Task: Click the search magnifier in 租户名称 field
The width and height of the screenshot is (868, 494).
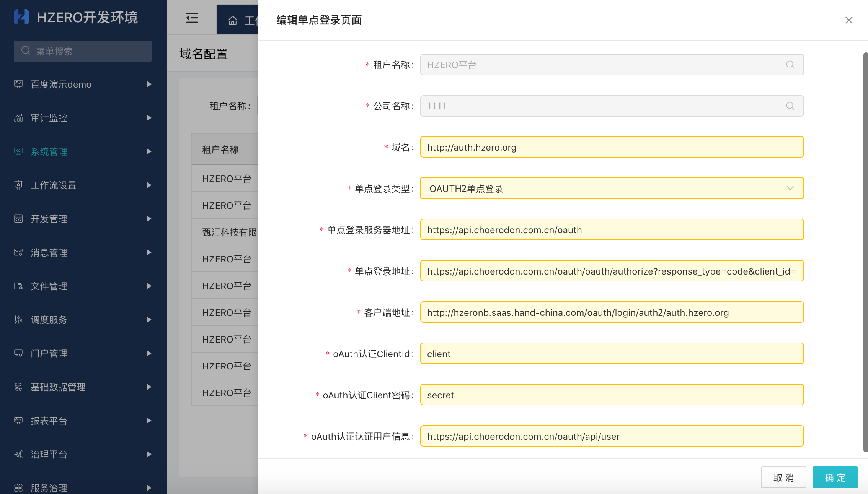Action: [x=790, y=65]
